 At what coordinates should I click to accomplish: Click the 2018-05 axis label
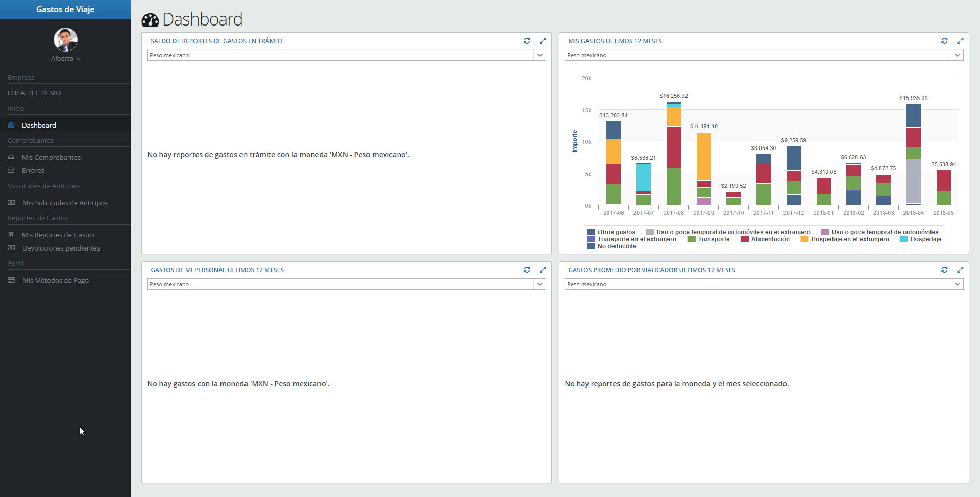tap(944, 213)
